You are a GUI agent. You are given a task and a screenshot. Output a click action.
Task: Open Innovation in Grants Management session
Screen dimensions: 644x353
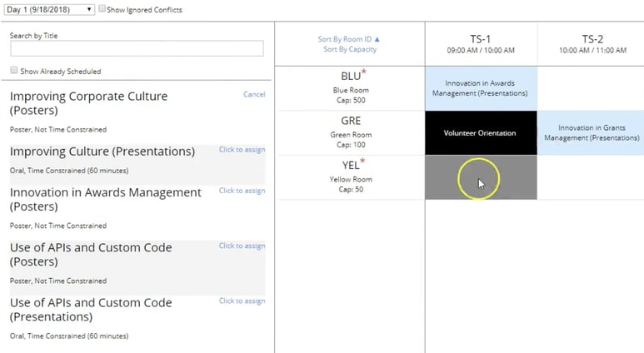tap(592, 132)
